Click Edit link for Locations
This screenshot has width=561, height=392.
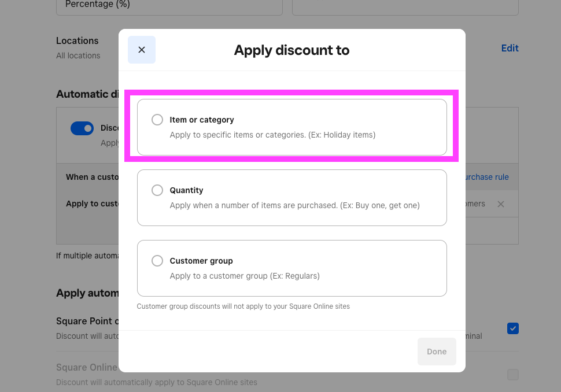[x=510, y=48]
